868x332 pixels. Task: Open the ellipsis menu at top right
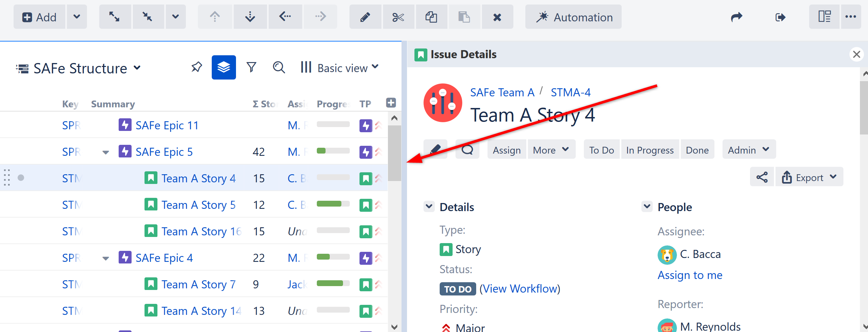[851, 17]
